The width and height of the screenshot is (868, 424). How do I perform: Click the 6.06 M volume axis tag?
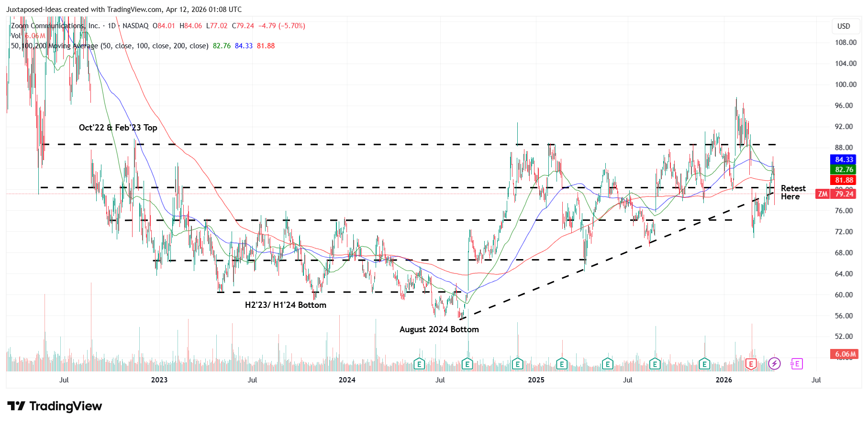(844, 354)
